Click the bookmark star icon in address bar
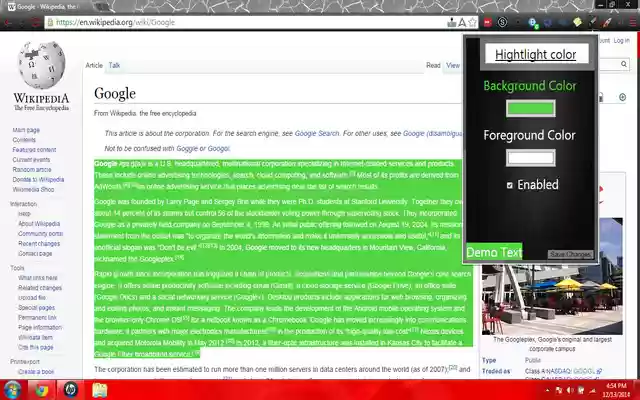Viewport: 640px width, 400px height. point(473,22)
